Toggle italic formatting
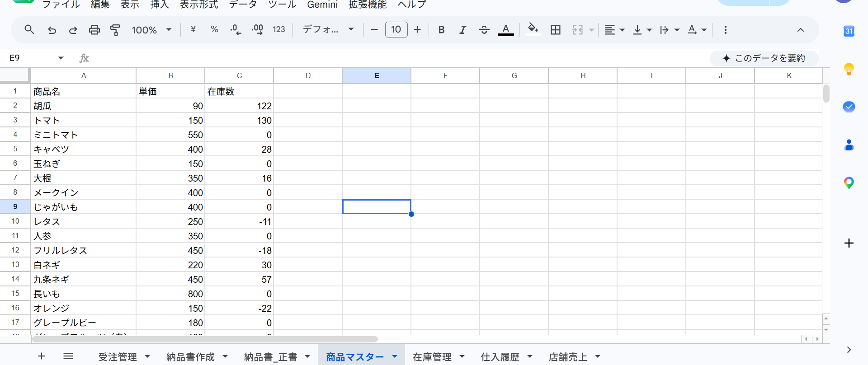This screenshot has height=365, width=868. click(x=462, y=30)
